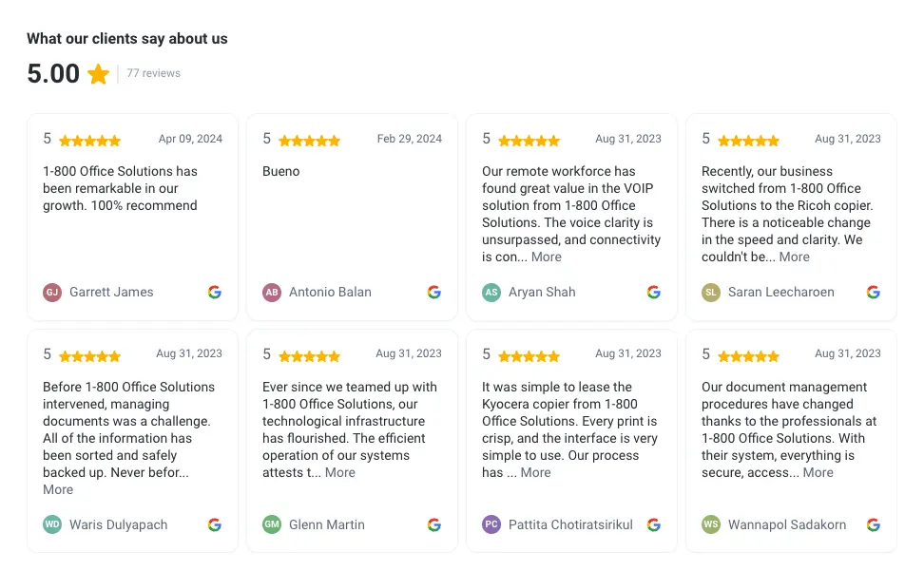Viewport: 924px width, 571px height.
Task: Click More on Pattita Chotiratsirikul's review
Action: pos(535,472)
